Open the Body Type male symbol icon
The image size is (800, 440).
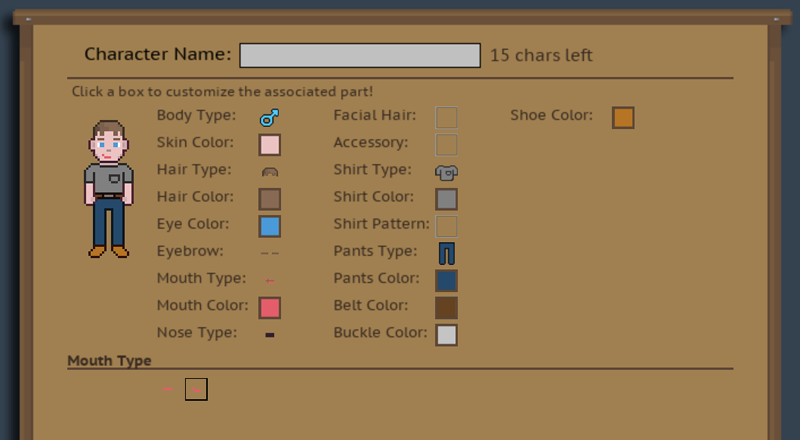coord(269,117)
